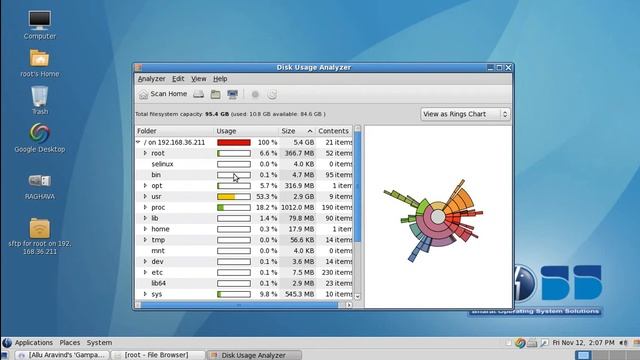Open the Edit menu
This screenshot has height=360, width=640.
click(178, 79)
